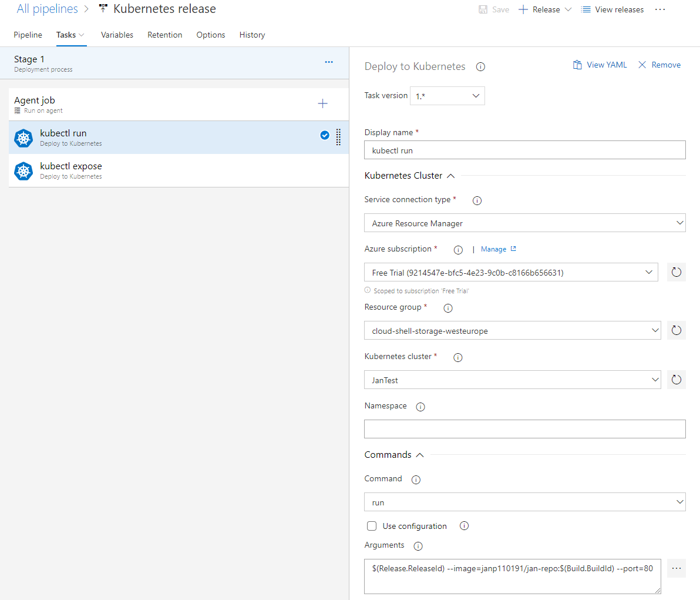
Task: Click the checkmark badge on kubectl run task
Action: (325, 135)
